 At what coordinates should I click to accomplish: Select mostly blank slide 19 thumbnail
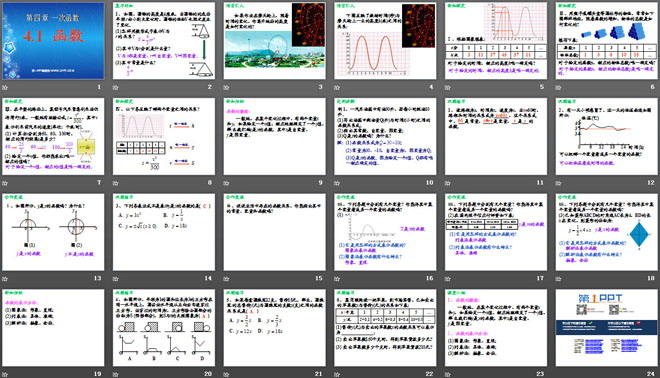(53, 327)
